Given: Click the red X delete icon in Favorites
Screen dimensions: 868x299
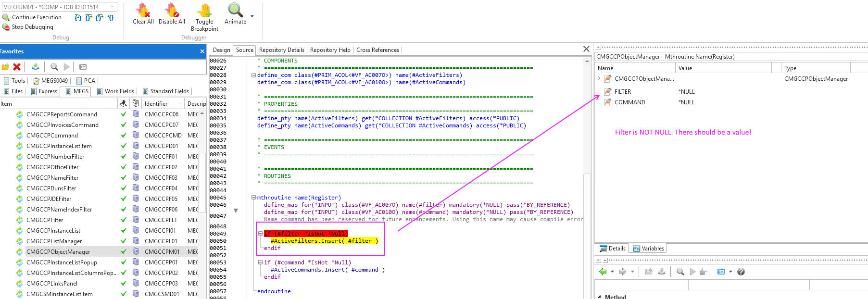Looking at the screenshot, I should [x=17, y=67].
